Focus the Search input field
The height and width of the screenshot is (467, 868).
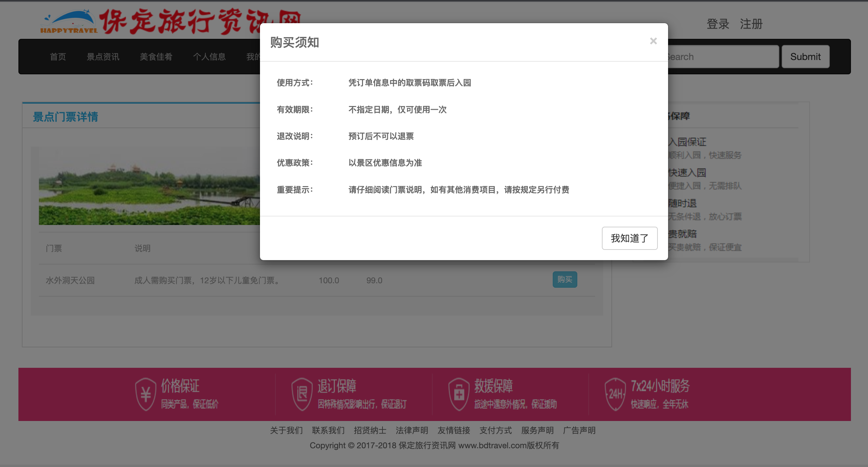(723, 57)
